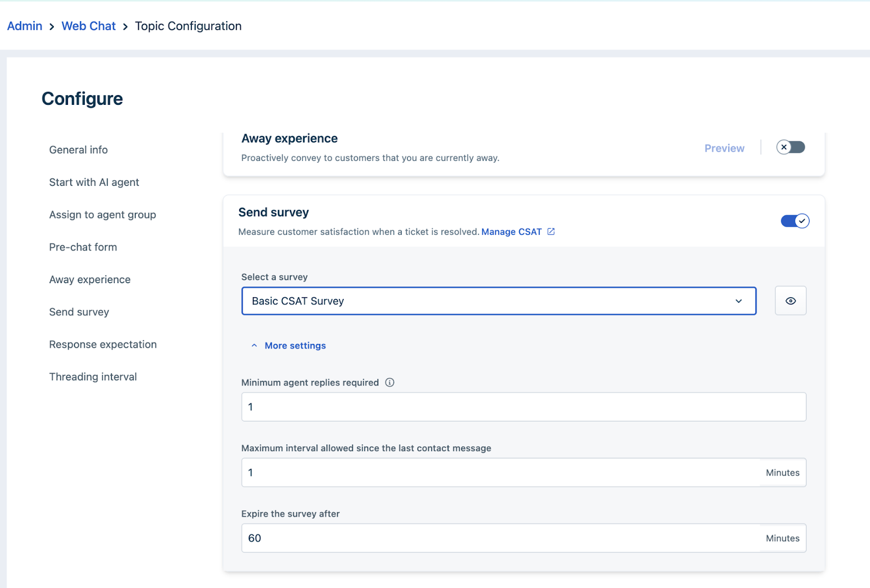Image resolution: width=870 pixels, height=588 pixels.
Task: Click the Basic CSAT Survey dropdown chevron
Action: [x=738, y=301]
